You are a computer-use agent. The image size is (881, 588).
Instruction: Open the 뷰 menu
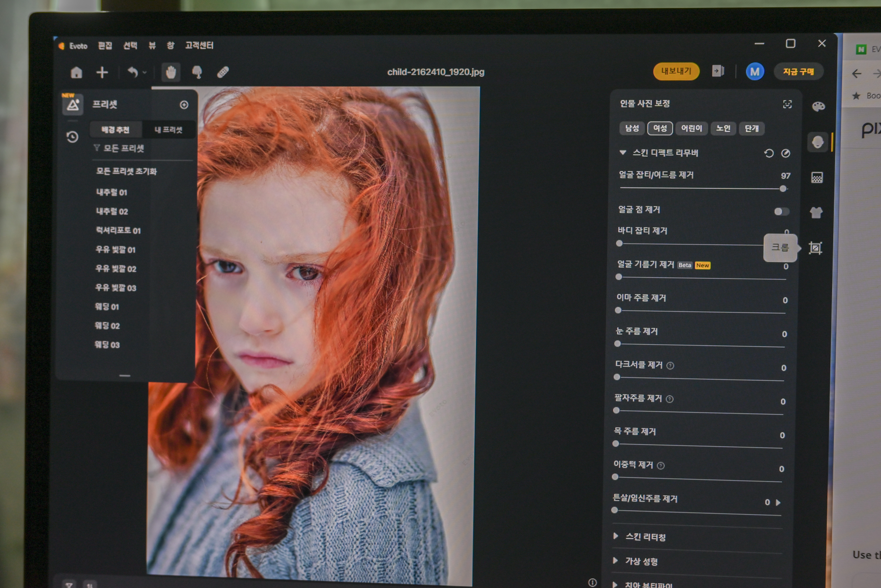(152, 46)
